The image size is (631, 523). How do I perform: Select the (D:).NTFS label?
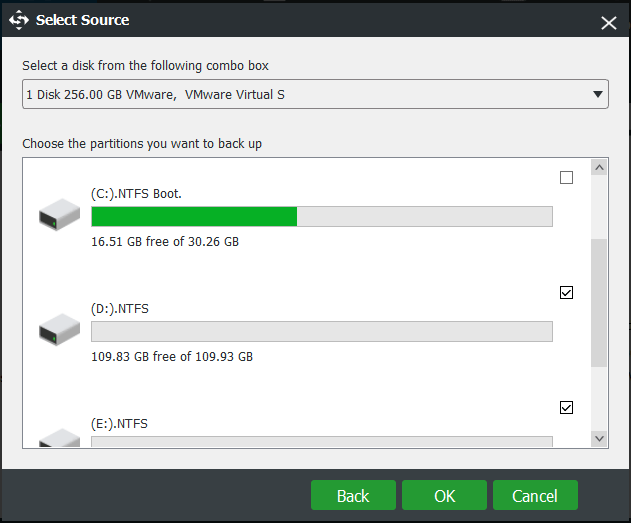[x=120, y=309]
